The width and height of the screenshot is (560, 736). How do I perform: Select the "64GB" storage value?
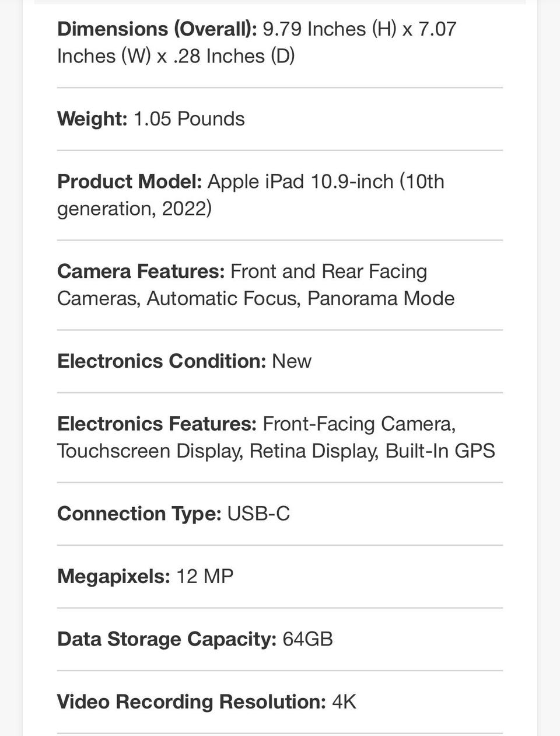pyautogui.click(x=307, y=639)
